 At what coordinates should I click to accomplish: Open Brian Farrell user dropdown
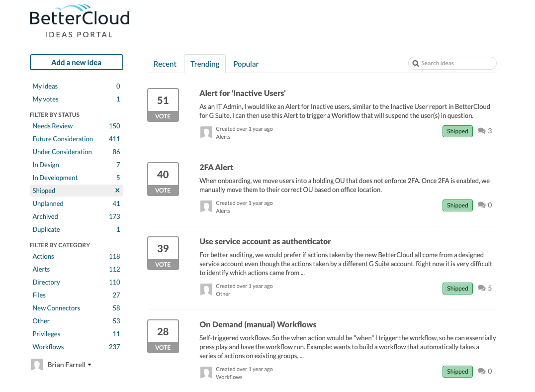70,365
